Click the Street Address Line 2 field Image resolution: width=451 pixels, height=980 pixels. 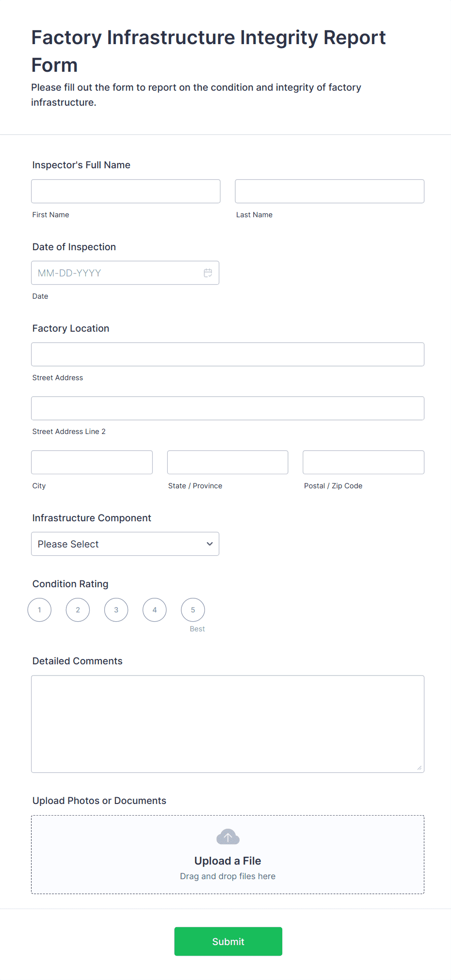pos(227,408)
